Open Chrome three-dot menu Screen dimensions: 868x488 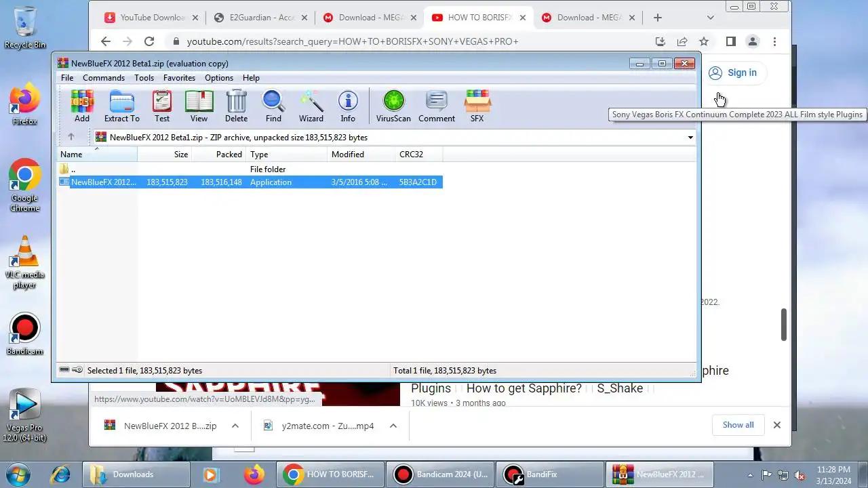coord(774,41)
